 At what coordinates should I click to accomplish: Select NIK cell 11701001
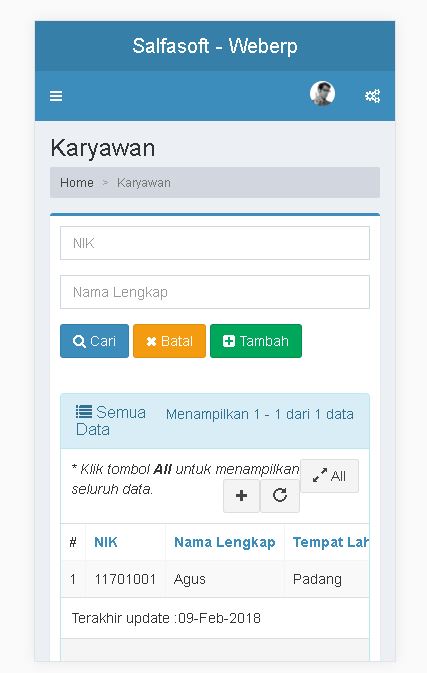point(125,579)
